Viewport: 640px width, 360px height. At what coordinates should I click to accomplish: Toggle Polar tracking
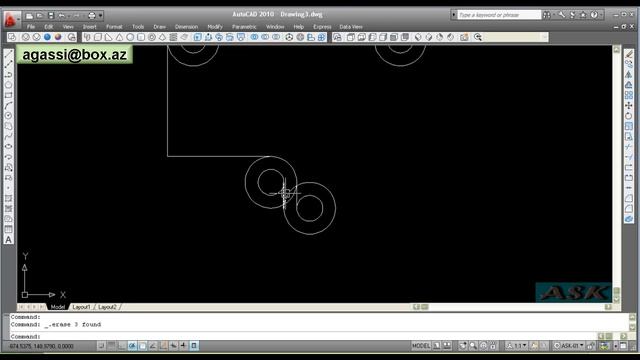pyautogui.click(x=132, y=346)
